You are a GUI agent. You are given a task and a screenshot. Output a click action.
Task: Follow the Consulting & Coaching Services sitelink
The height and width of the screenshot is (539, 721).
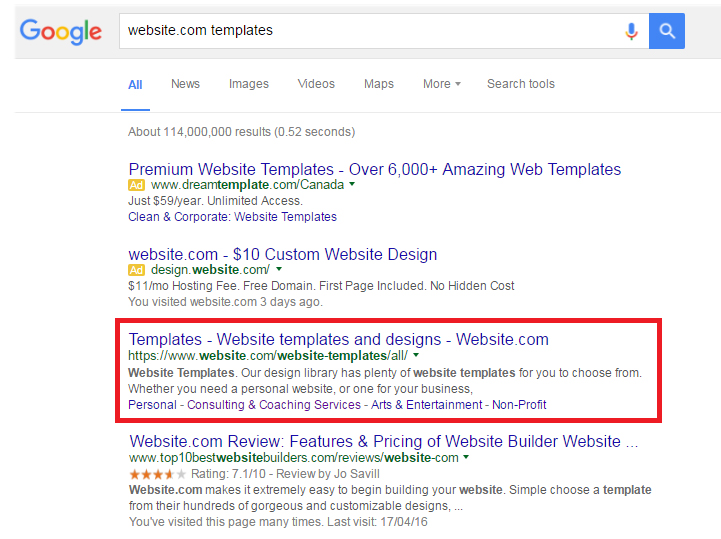274,405
